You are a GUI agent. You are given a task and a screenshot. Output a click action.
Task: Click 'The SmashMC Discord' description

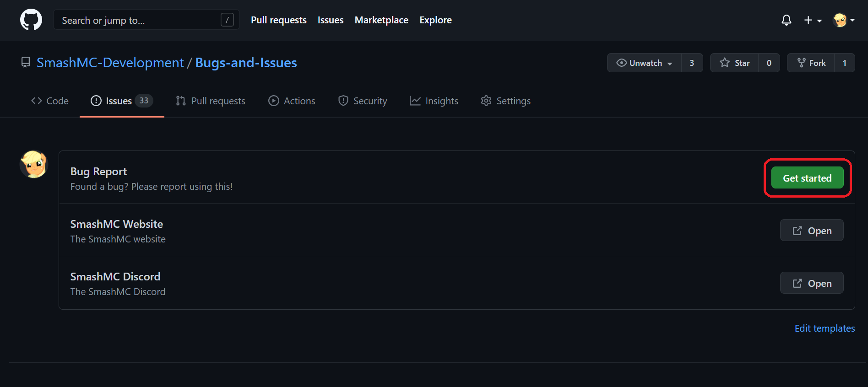[118, 292]
